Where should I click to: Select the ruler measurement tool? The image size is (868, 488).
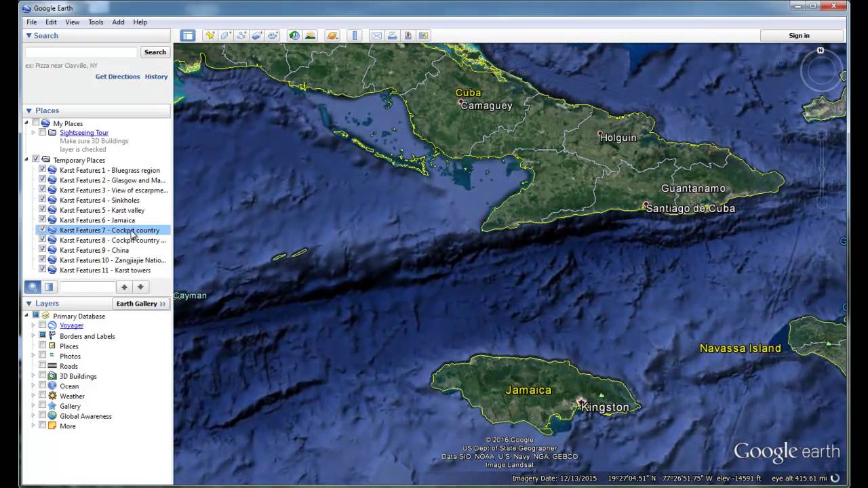[354, 36]
